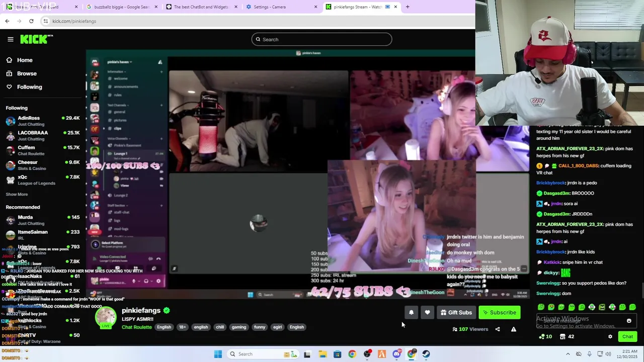644x362 pixels.
Task: Open Discord from taskbar
Action: (396, 354)
